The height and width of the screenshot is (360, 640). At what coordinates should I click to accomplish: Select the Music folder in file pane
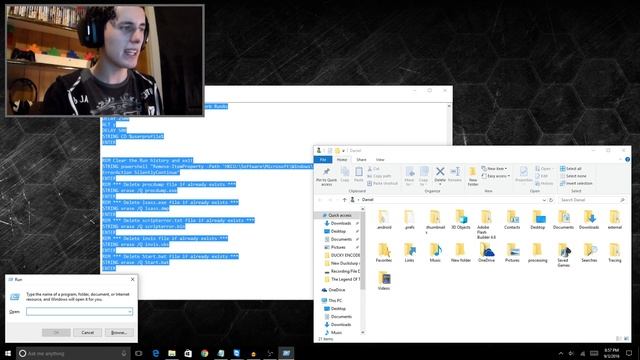[x=435, y=253]
